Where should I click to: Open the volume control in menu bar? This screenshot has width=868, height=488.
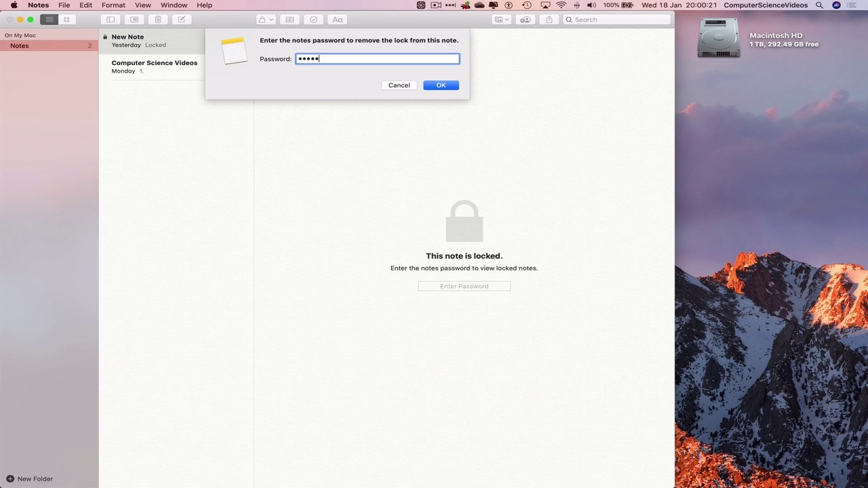(x=591, y=5)
